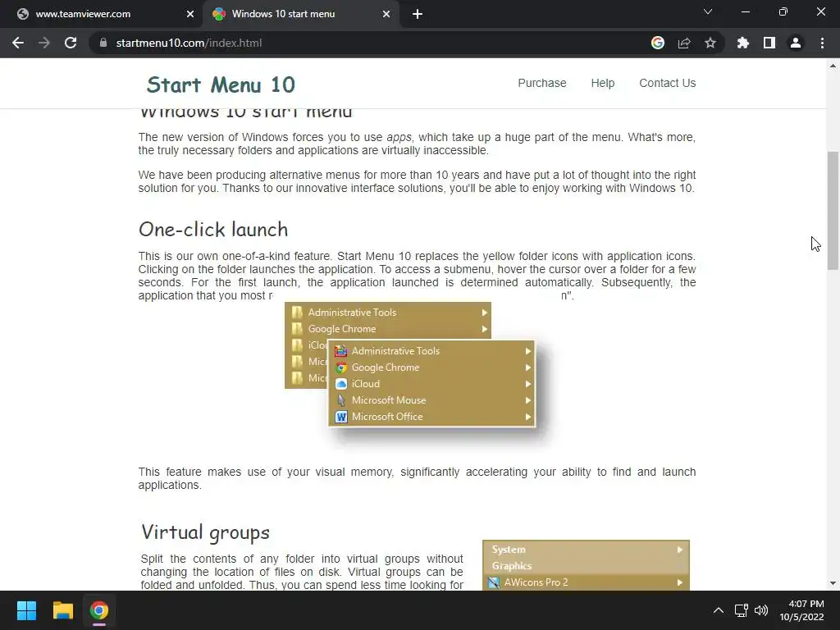Screen dimensions: 840x630
Task: Open the Chrome profile avatar
Action: click(x=796, y=43)
